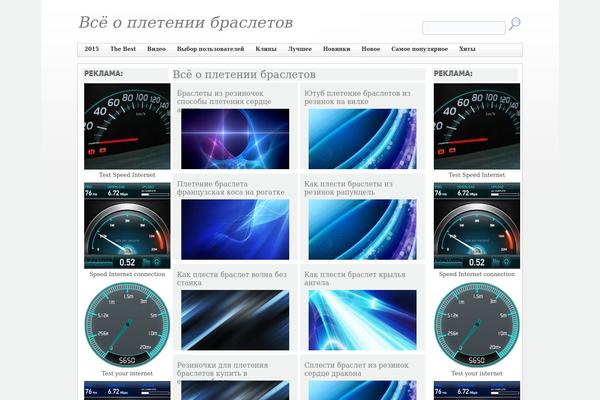Click right sidebar Speed Internet connection caption
The image size is (600, 400).
[477, 274]
